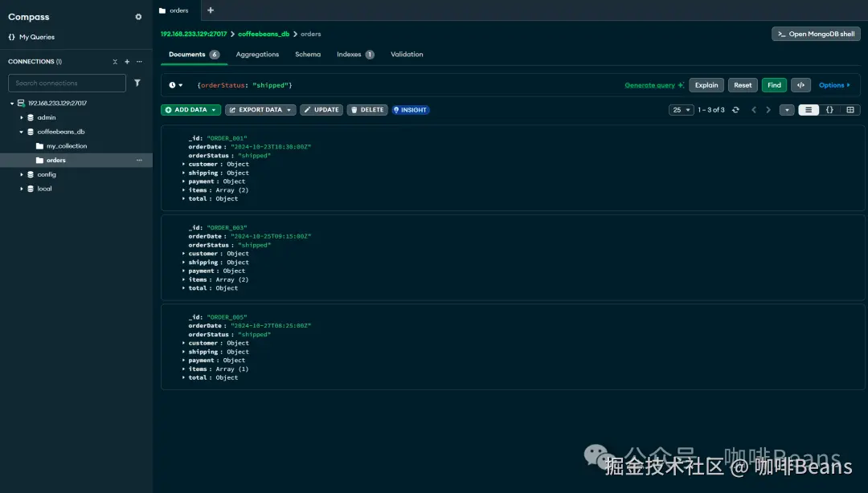
Task: Expand customer field in ORDER_001 document
Action: (183, 165)
